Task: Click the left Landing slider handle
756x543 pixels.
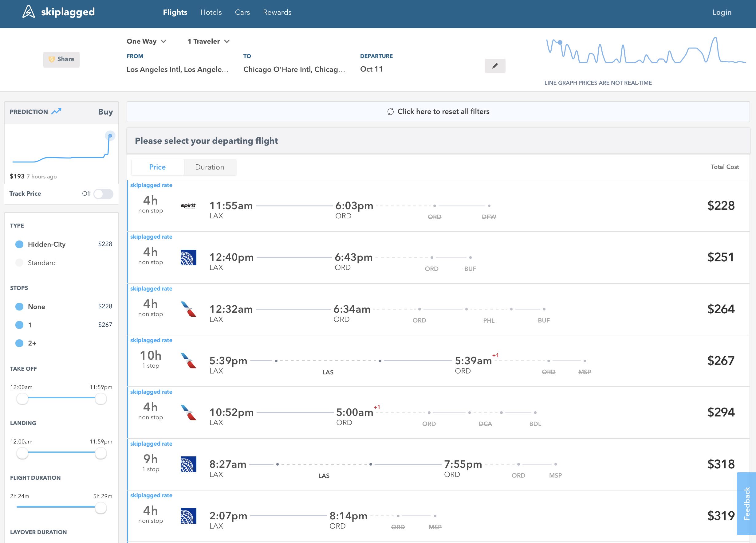Action: point(22,453)
